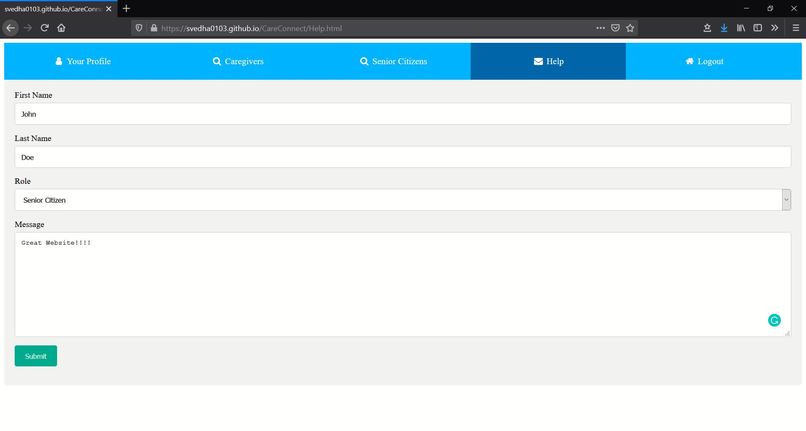Open a new browser tab with plus
The width and height of the screenshot is (806, 431).
[x=126, y=8]
